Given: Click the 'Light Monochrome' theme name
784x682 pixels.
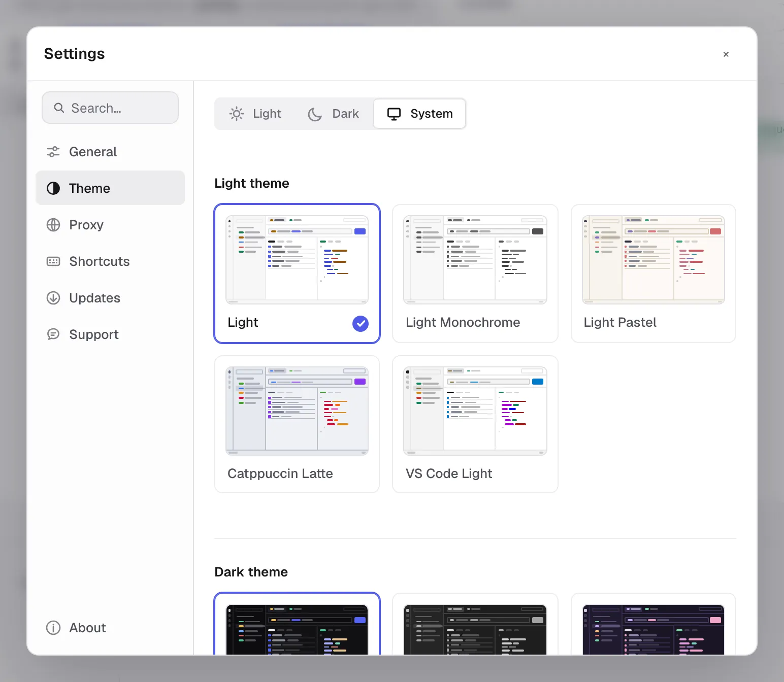Looking at the screenshot, I should pos(463,322).
